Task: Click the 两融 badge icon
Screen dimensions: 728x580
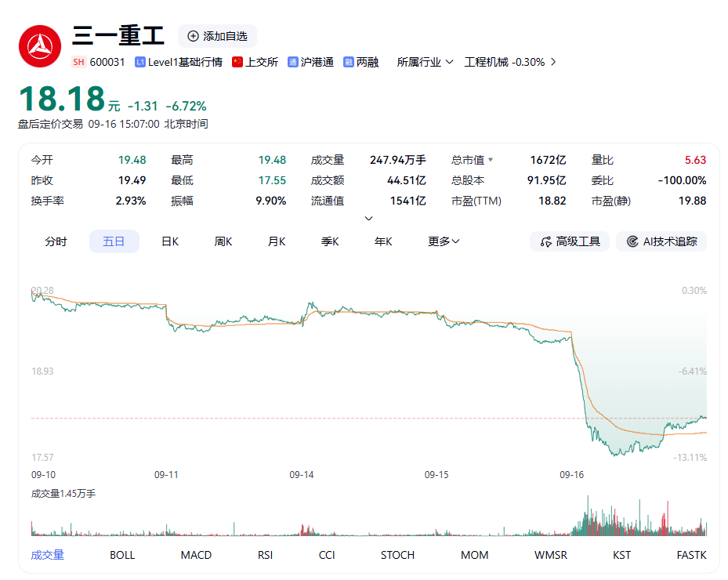Action: click(x=348, y=62)
